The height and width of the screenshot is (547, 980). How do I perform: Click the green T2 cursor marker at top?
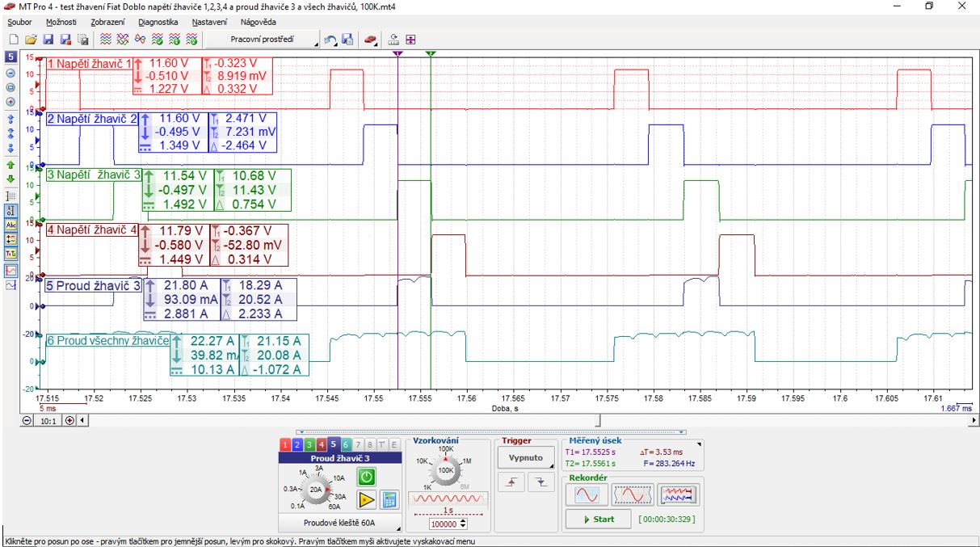pos(431,53)
